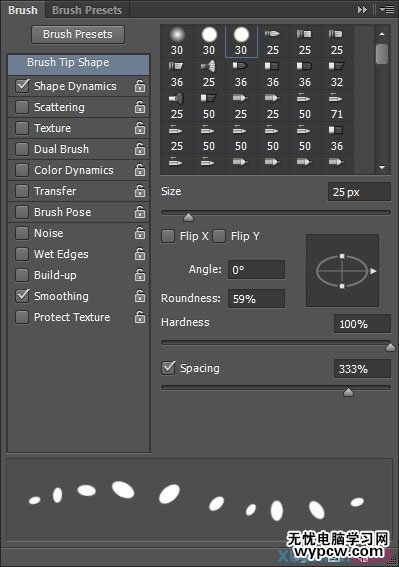Screen dimensions: 399x567
Task: Click the lock icon next to Smoothing
Action: (x=140, y=296)
